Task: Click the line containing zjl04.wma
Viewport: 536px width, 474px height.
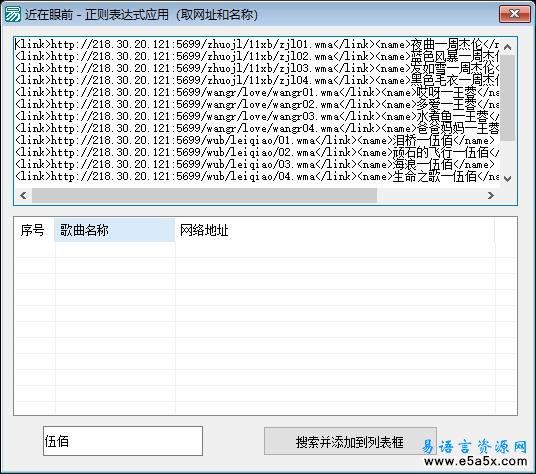Action: 257,80
